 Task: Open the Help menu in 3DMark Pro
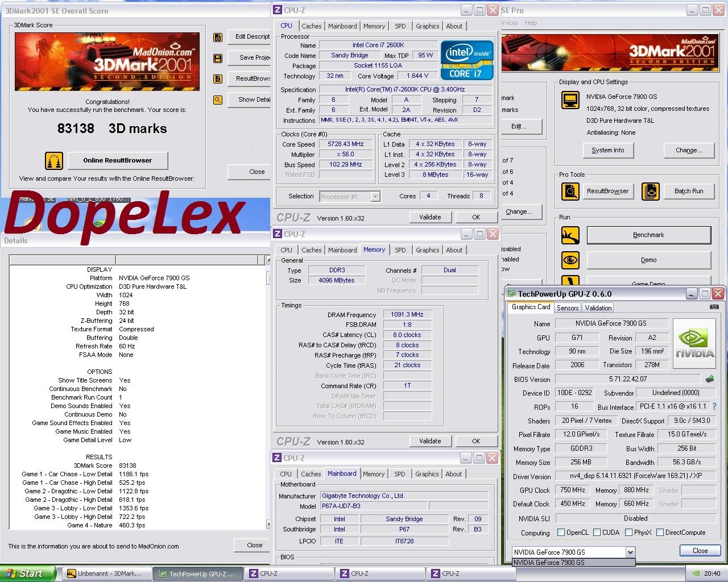tap(531, 23)
